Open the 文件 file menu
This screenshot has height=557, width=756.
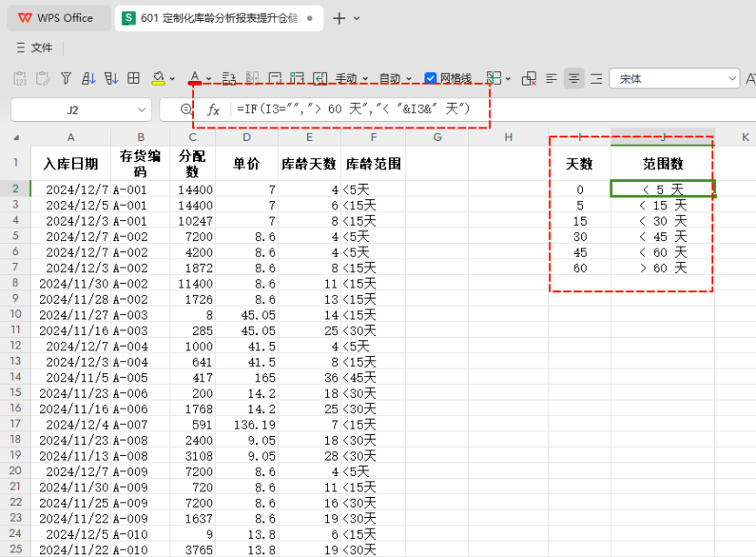[x=35, y=47]
